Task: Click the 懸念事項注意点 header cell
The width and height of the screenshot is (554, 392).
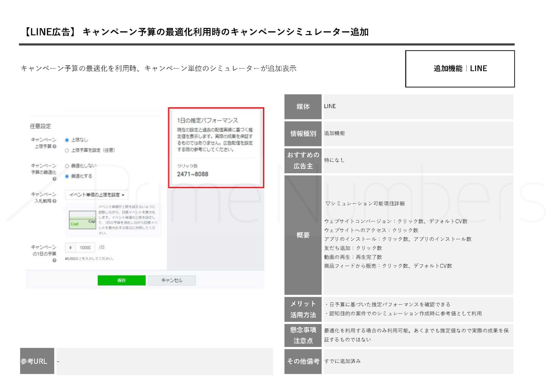Action: point(303,335)
